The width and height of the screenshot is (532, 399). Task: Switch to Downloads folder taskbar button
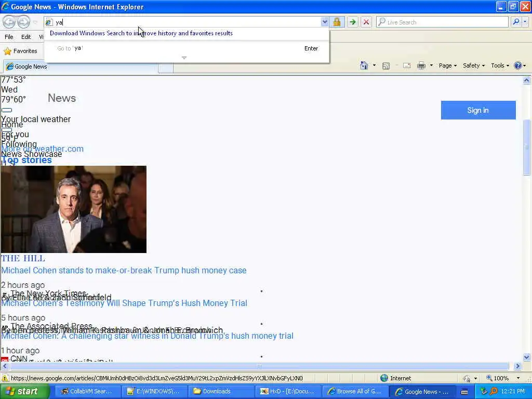221,392
